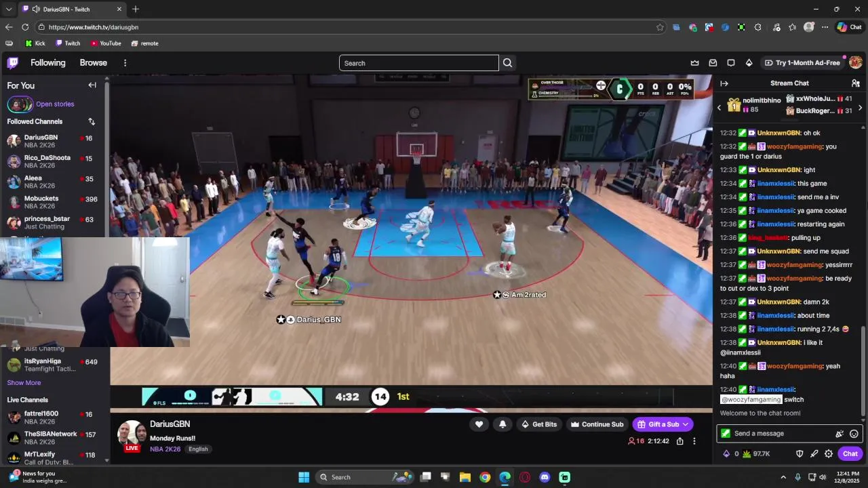Click Try 1-Month Ad-Free button
This screenshot has width=868, height=488.
coord(802,63)
